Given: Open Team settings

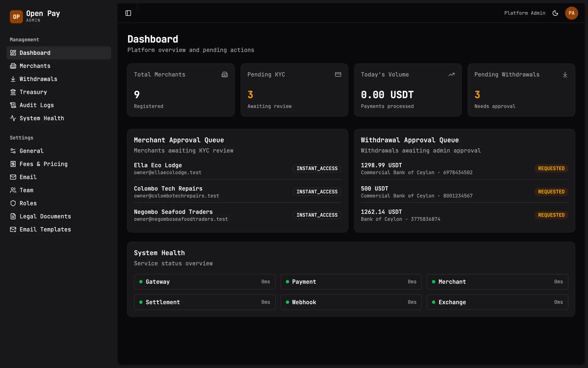Looking at the screenshot, I should (x=59, y=190).
